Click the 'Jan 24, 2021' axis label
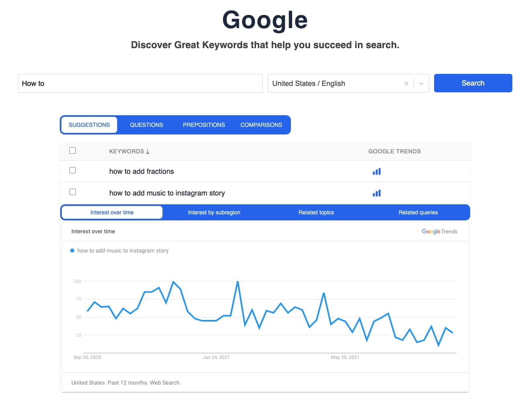The image size is (532, 393). (216, 357)
